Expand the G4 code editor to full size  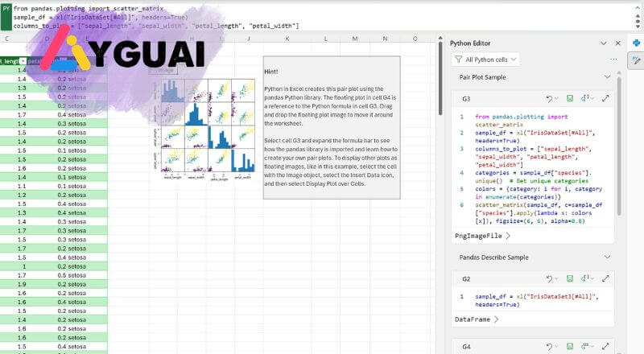[x=605, y=347]
